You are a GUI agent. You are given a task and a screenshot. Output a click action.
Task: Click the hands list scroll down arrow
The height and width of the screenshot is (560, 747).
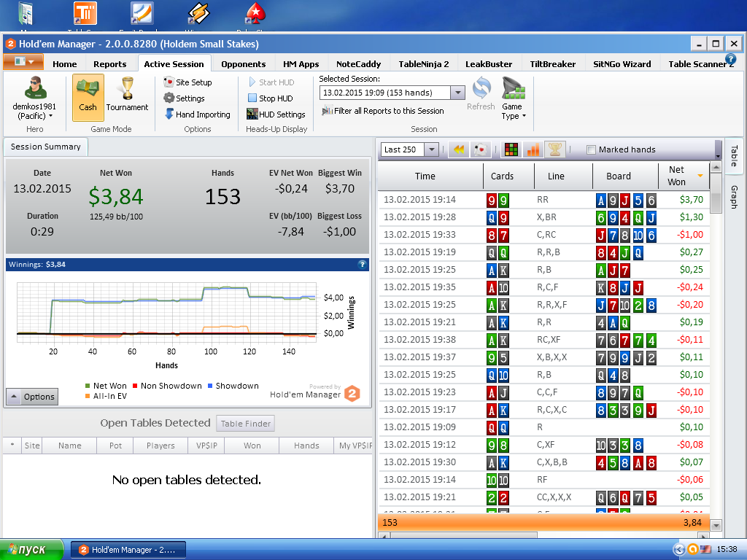pyautogui.click(x=716, y=526)
